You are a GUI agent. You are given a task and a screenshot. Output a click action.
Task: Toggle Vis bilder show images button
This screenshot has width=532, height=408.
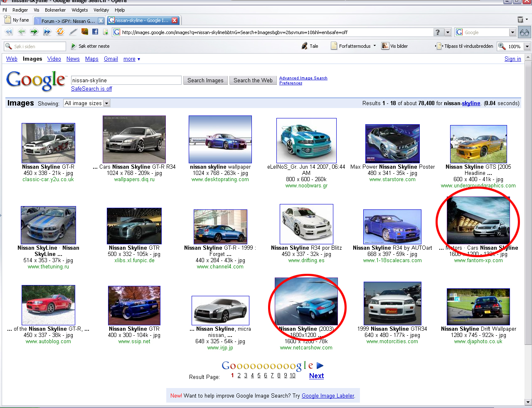click(x=395, y=46)
